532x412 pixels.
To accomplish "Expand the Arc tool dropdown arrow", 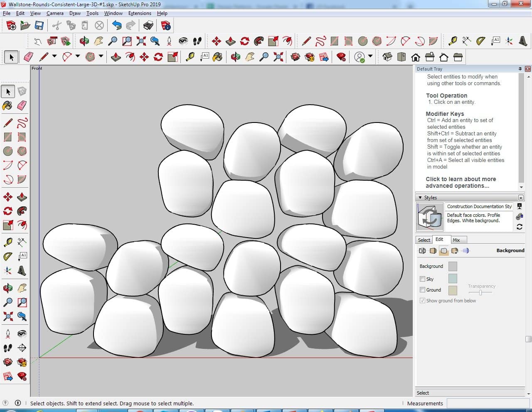I will [x=77, y=57].
